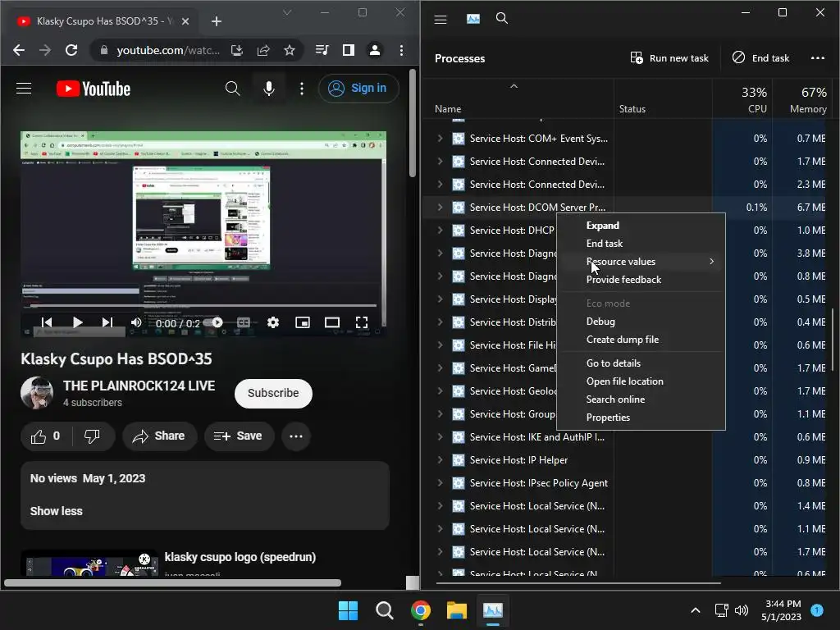Select Go to details menu entry
The width and height of the screenshot is (840, 630).
tap(614, 363)
